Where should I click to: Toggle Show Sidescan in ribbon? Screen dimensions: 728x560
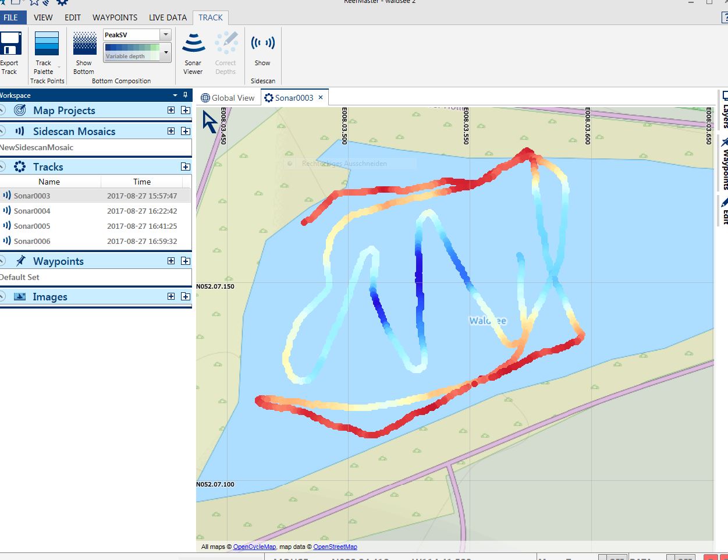(262, 44)
